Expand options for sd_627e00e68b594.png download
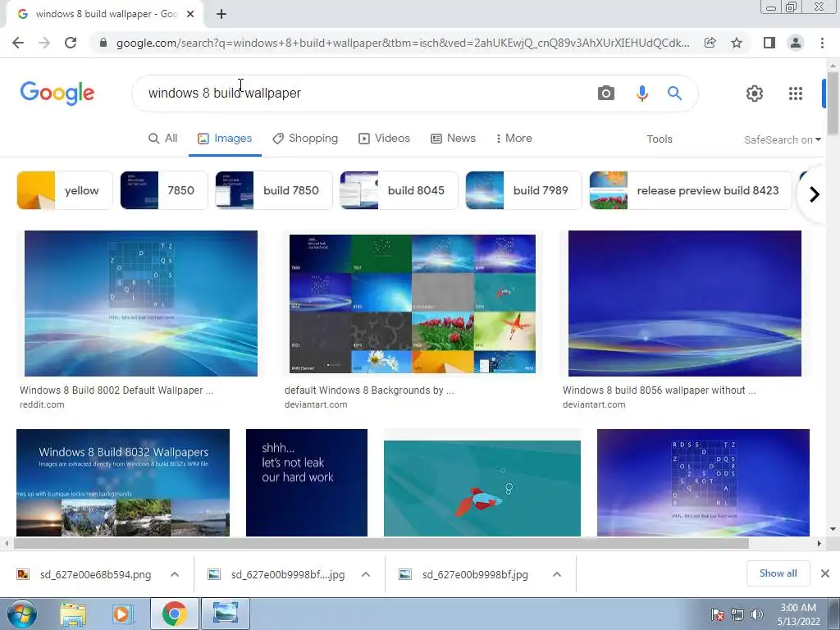The image size is (840, 630). [x=175, y=574]
